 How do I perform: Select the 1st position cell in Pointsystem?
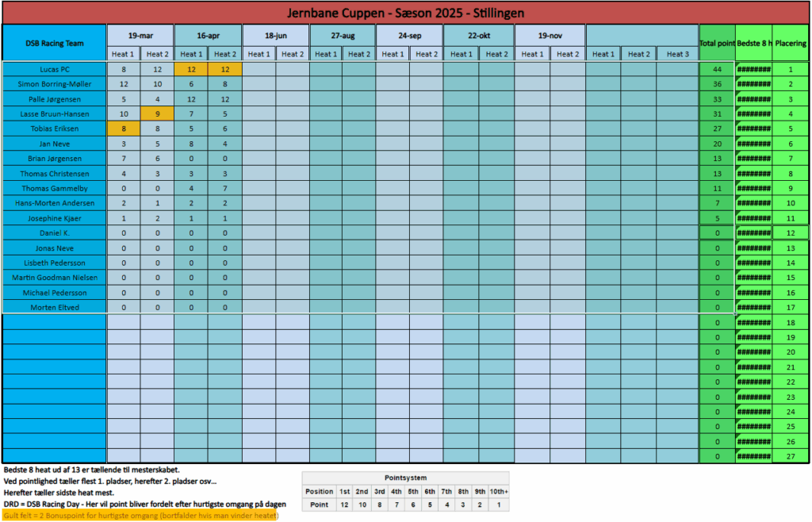point(344,491)
